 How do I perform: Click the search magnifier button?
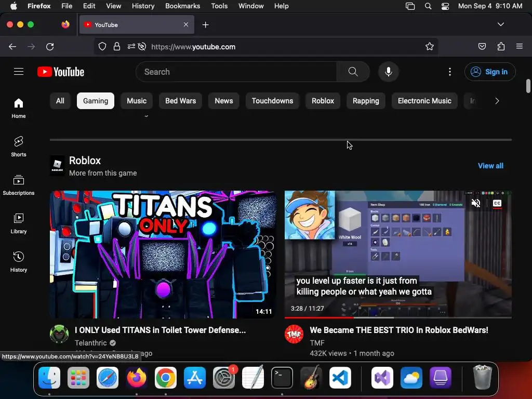coord(353,72)
